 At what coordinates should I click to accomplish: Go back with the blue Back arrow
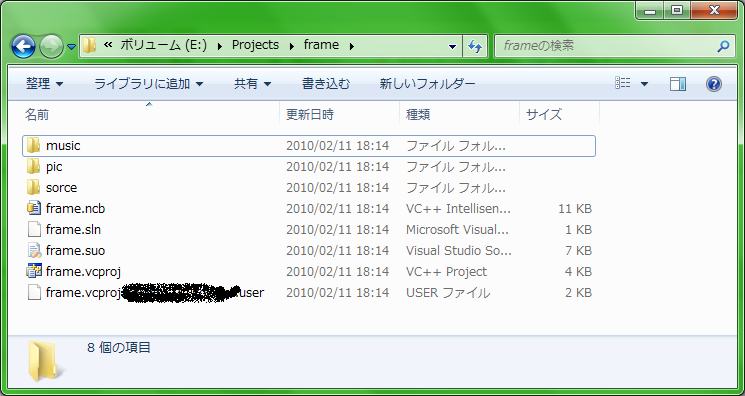23,47
